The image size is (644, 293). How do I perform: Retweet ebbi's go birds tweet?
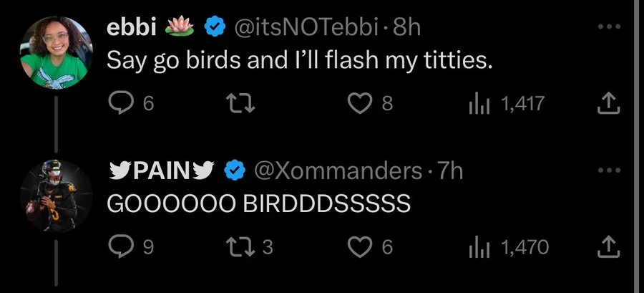click(x=241, y=104)
